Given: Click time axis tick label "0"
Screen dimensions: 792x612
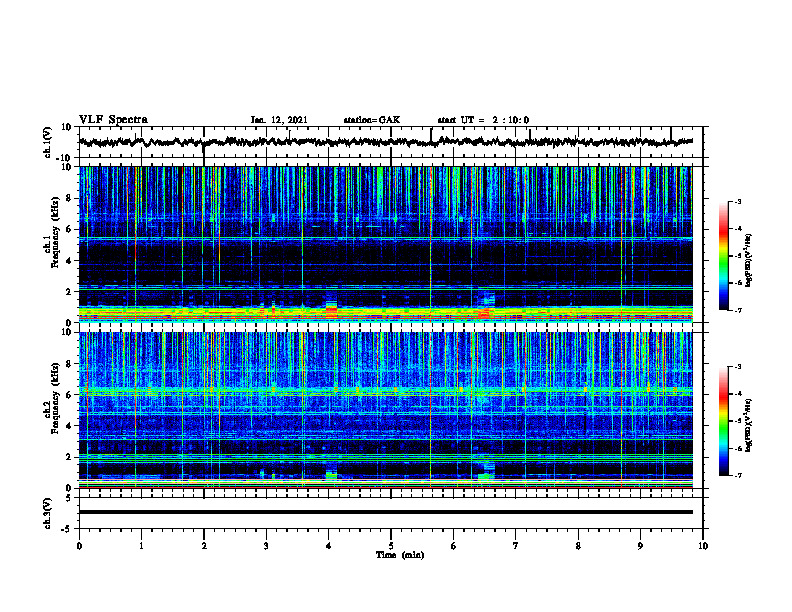Looking at the screenshot, I should tap(79, 546).
